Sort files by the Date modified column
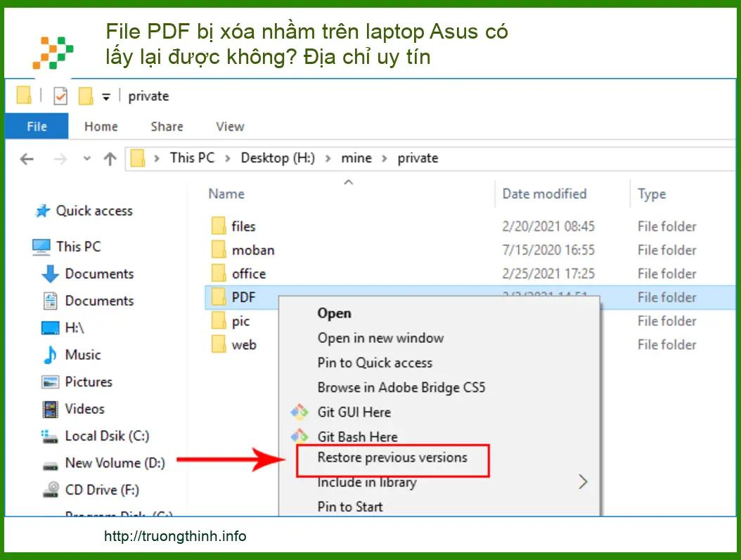741x560 pixels. [x=544, y=194]
